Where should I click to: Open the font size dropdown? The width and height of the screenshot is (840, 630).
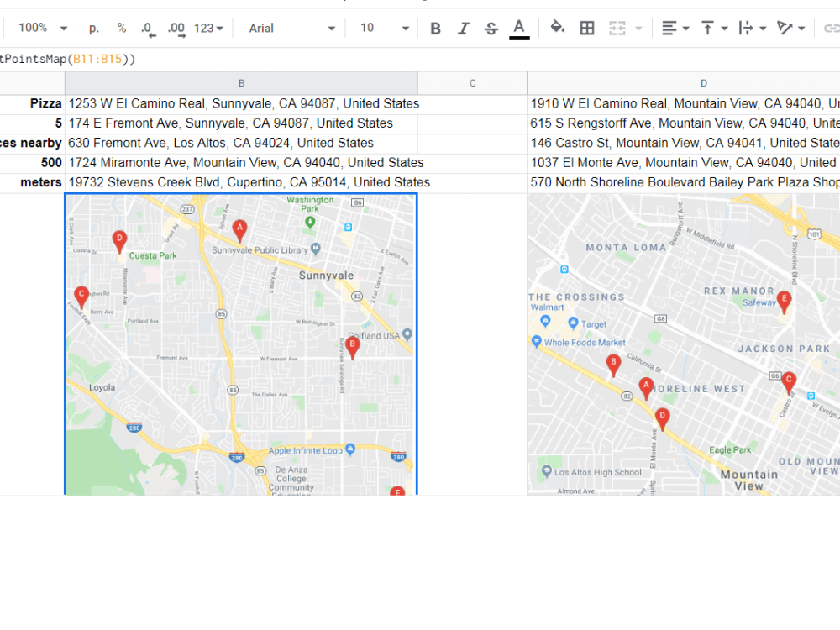(x=382, y=28)
